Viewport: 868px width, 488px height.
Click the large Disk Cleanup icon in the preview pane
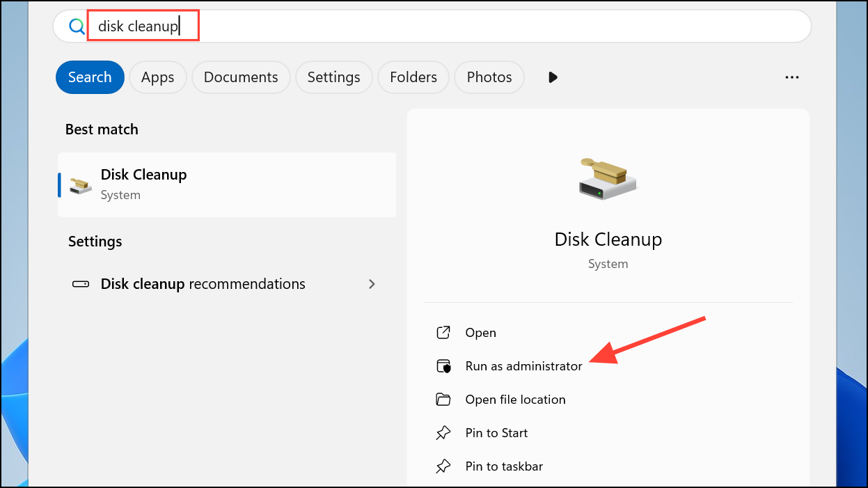608,178
